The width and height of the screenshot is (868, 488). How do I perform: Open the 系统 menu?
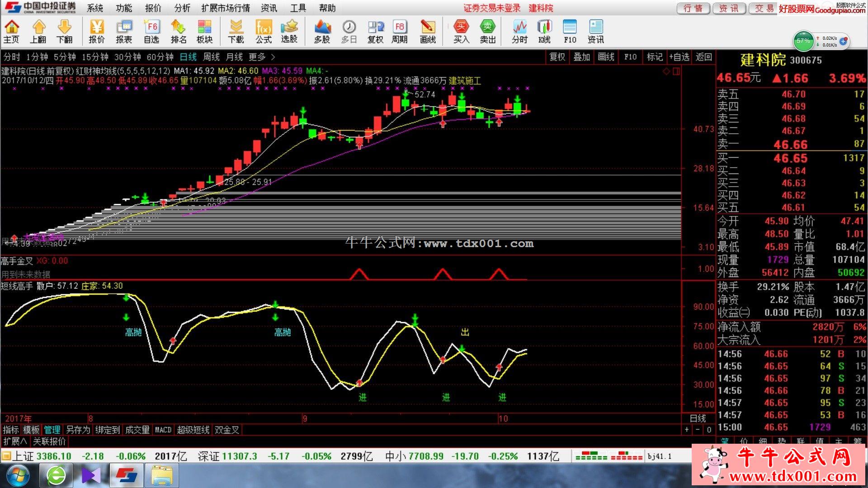[x=95, y=8]
